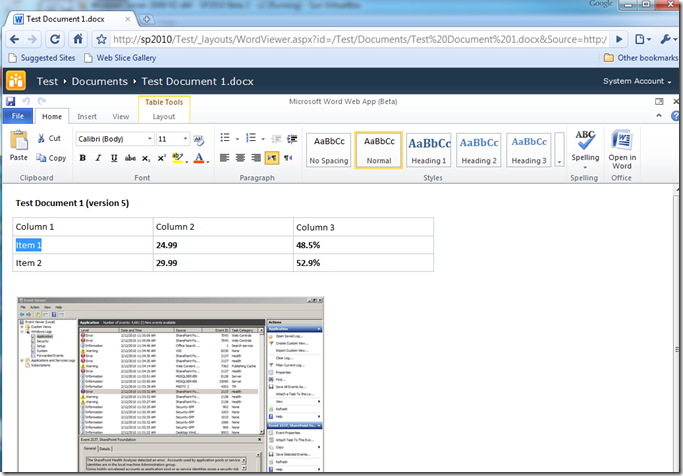Viewport: 683px width, 476px height.
Task: Click the Increase Indent icon
Action: pyautogui.click(x=292, y=139)
